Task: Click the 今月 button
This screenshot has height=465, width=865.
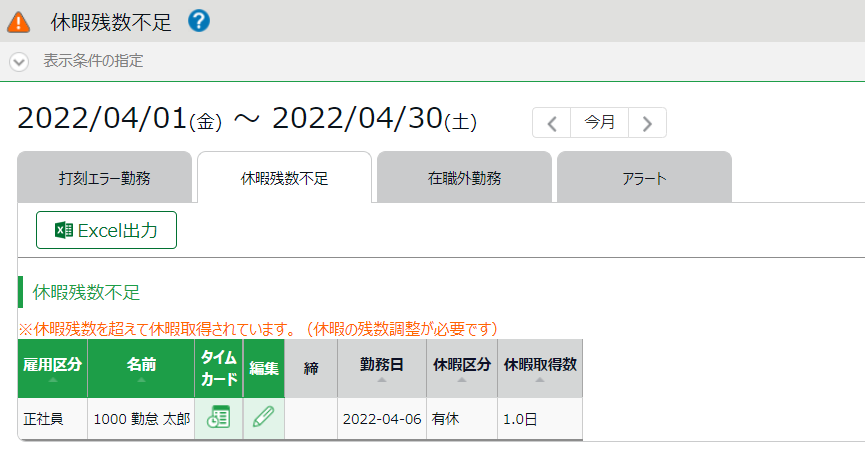Action: pyautogui.click(x=600, y=122)
